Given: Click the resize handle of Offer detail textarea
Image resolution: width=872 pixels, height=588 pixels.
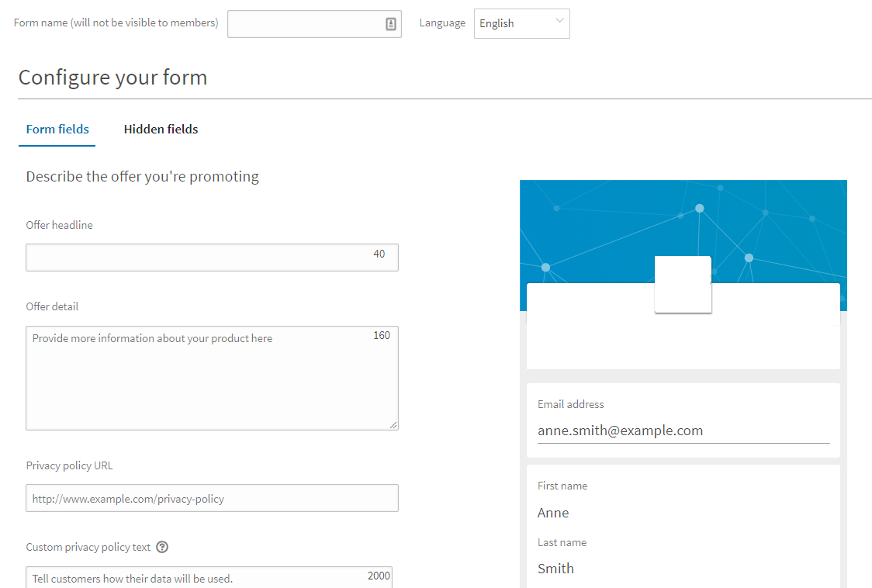Looking at the screenshot, I should click(x=393, y=424).
